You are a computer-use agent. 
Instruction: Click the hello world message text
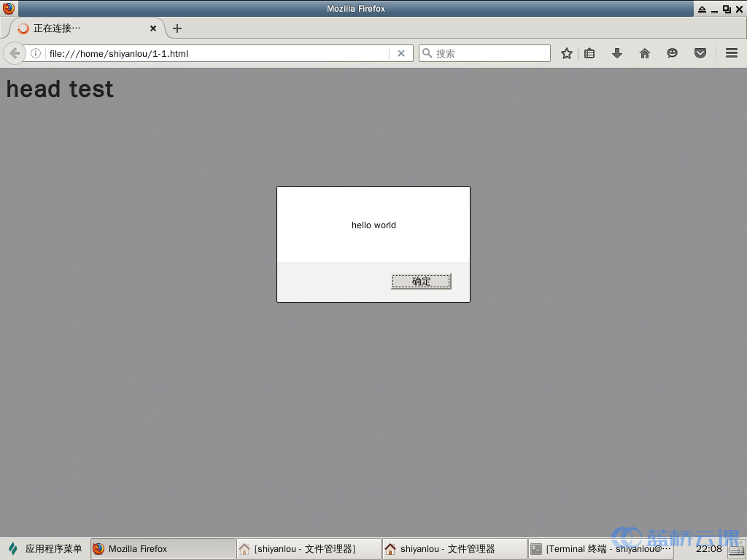point(373,225)
